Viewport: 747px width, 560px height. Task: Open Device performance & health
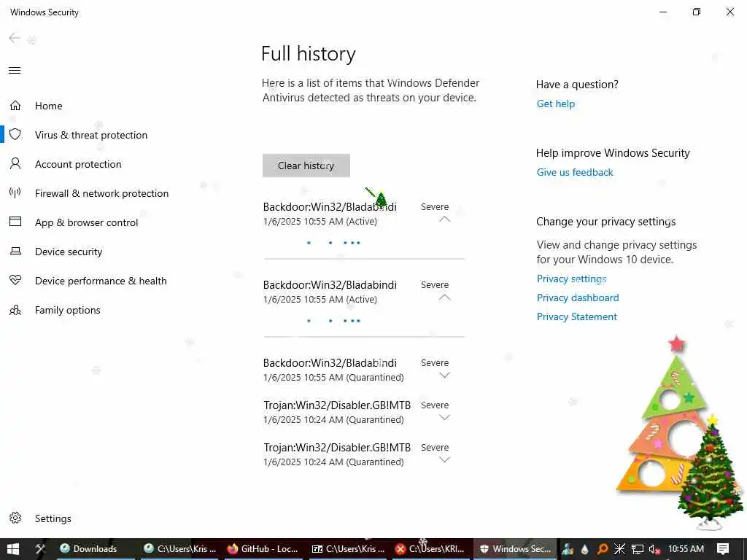tap(101, 281)
